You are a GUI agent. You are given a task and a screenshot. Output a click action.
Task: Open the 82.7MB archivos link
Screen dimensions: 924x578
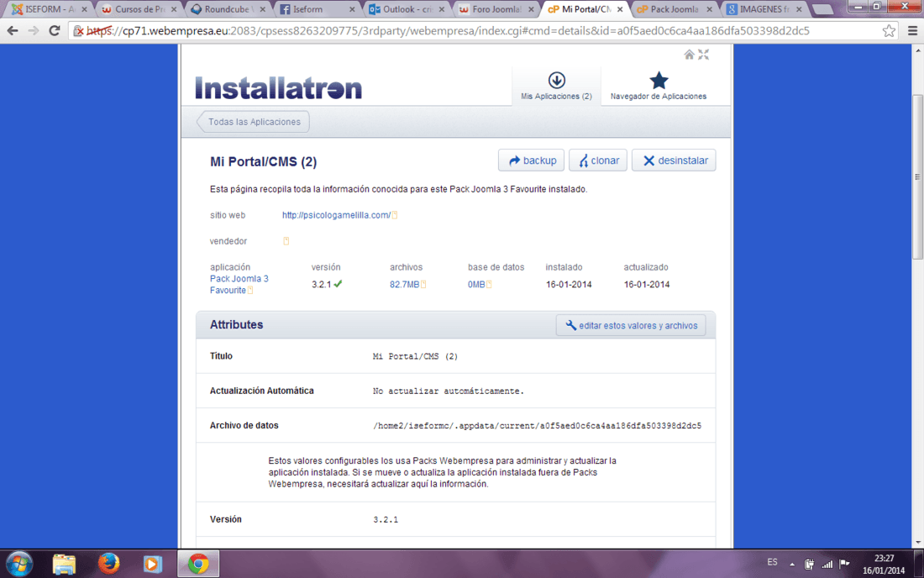404,284
